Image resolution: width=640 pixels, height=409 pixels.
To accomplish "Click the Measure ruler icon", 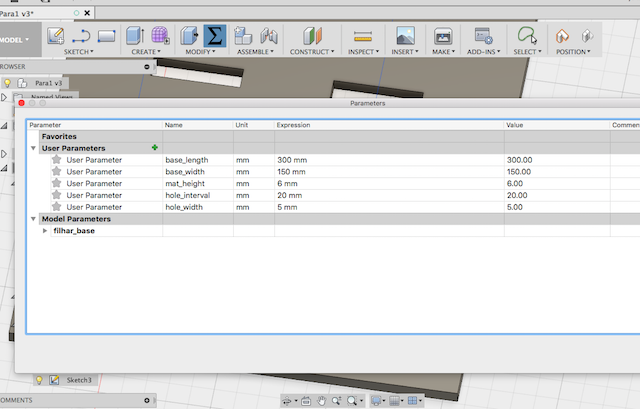I will [363, 36].
